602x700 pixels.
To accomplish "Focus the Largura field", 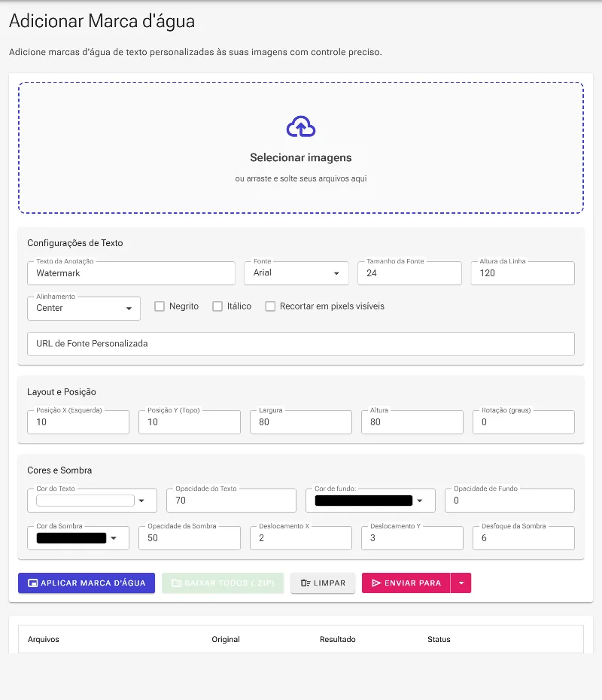I will [x=301, y=422].
